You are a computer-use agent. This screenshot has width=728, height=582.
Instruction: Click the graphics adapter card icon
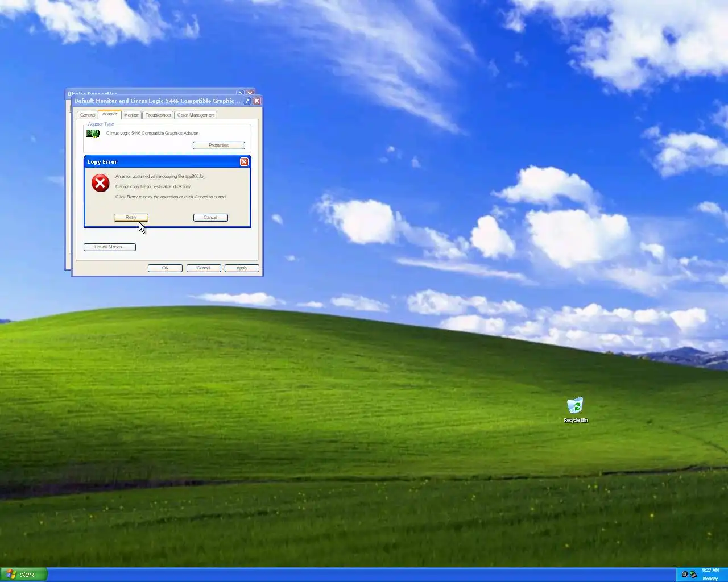click(x=93, y=134)
